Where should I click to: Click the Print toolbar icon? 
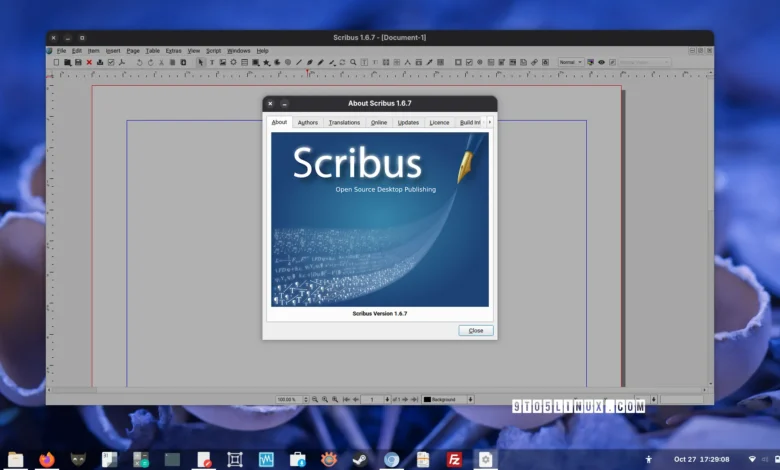click(x=100, y=62)
